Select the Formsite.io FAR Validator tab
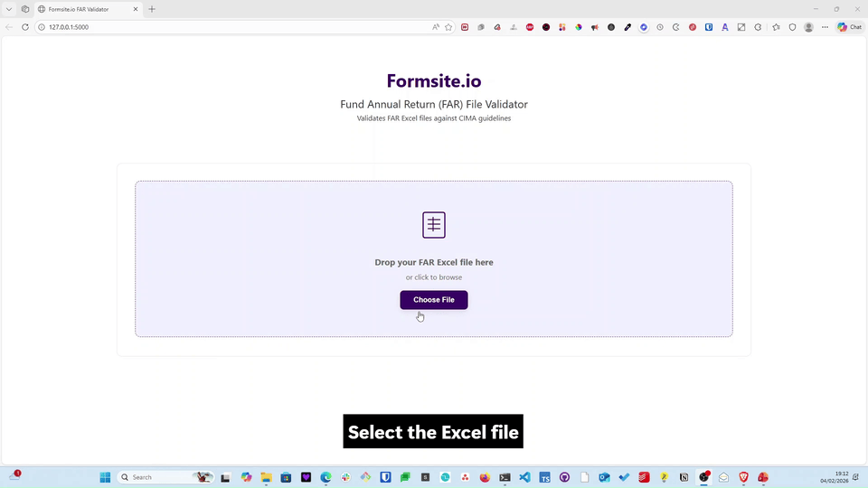Screen dimensions: 868x488 point(81,9)
